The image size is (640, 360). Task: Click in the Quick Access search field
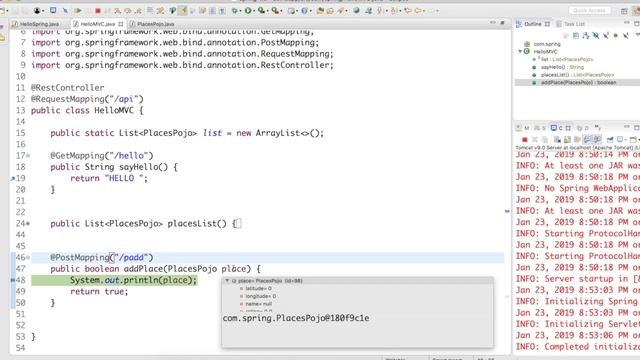pos(590,11)
